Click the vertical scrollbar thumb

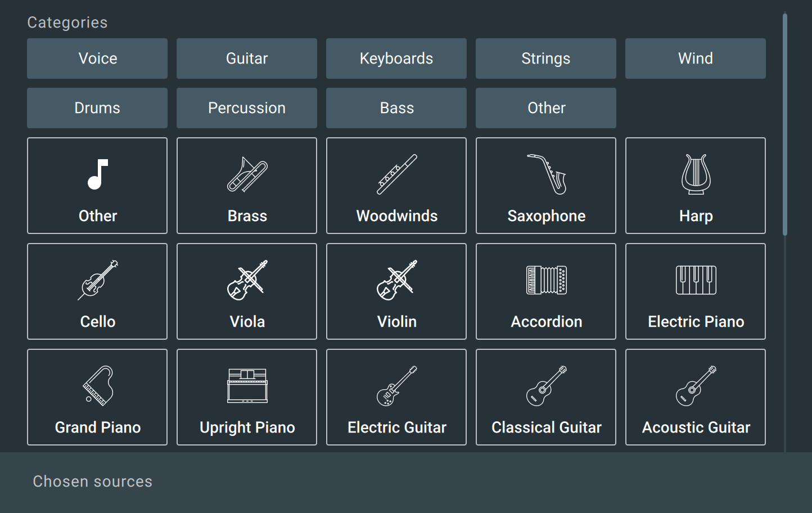(x=785, y=124)
